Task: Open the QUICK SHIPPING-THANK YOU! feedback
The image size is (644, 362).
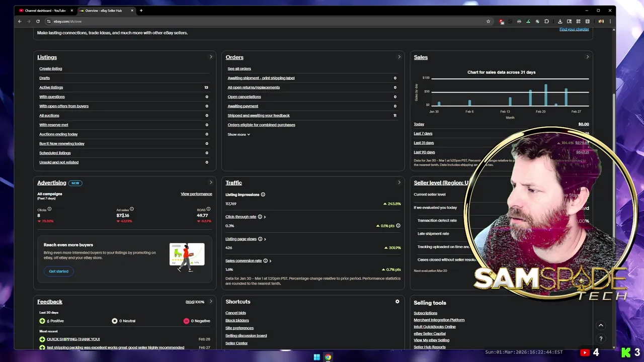Action: tap(73, 339)
